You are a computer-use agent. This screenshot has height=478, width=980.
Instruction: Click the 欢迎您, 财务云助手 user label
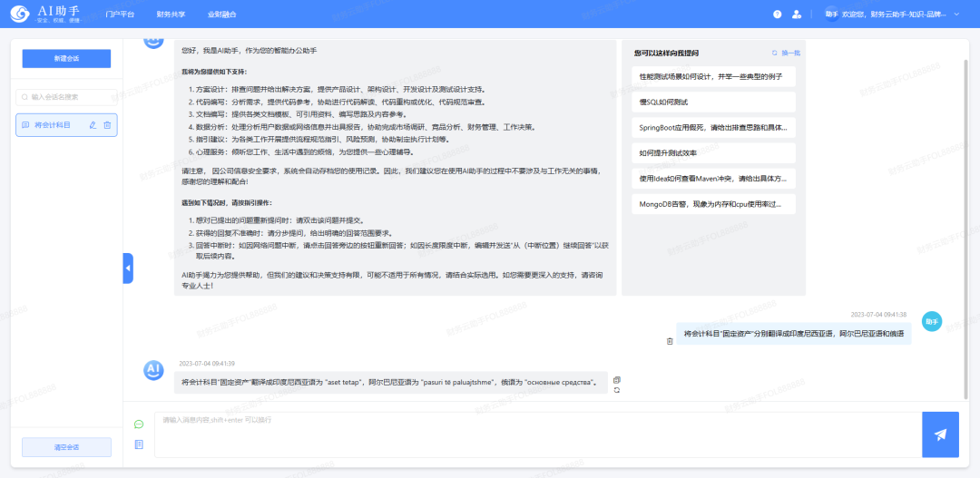coord(894,14)
